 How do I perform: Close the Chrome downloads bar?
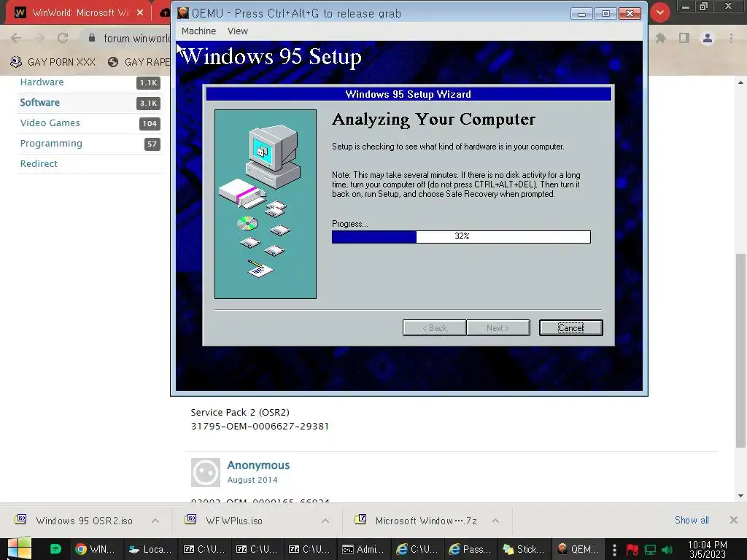pos(734,520)
